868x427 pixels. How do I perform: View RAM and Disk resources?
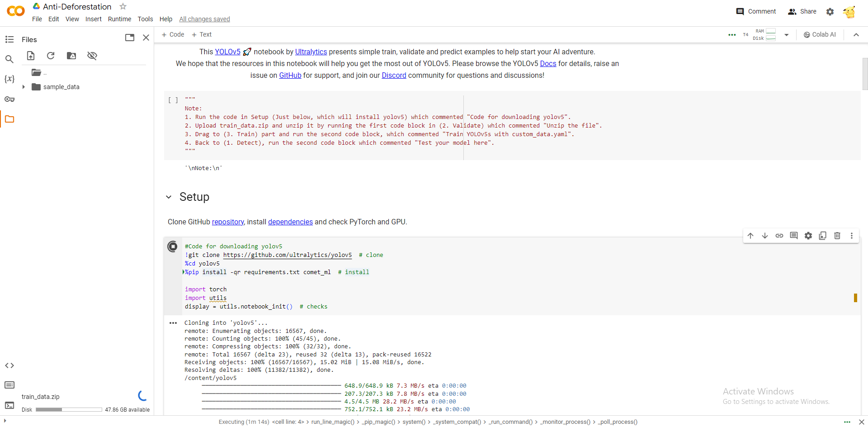[765, 34]
